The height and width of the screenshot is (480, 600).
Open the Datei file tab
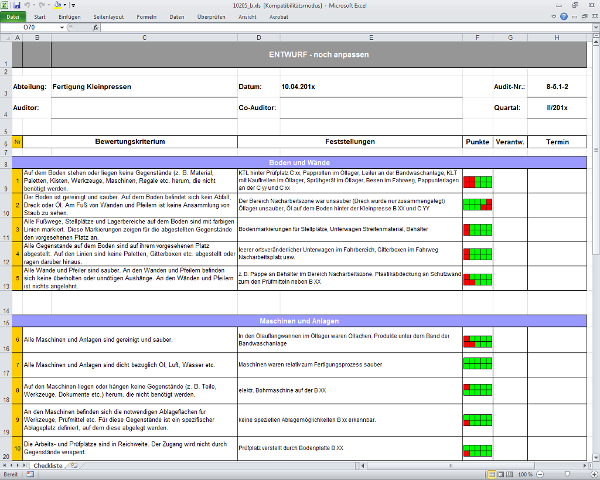click(x=14, y=17)
